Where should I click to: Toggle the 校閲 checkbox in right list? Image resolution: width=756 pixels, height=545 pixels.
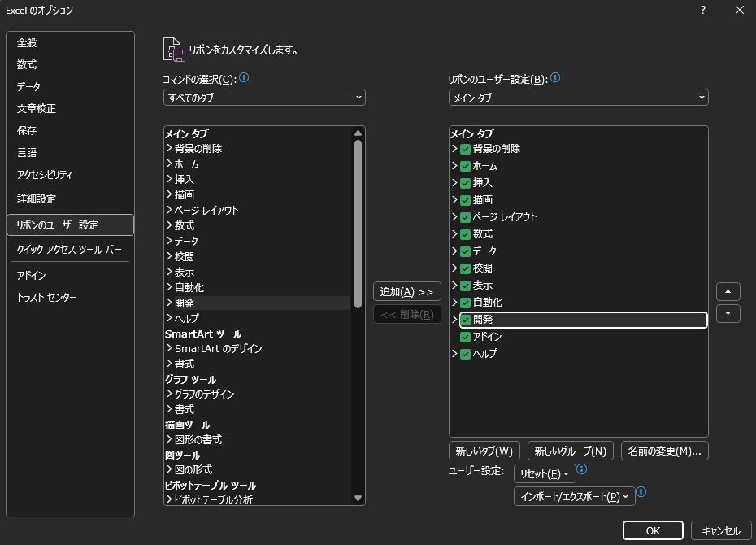click(x=465, y=268)
